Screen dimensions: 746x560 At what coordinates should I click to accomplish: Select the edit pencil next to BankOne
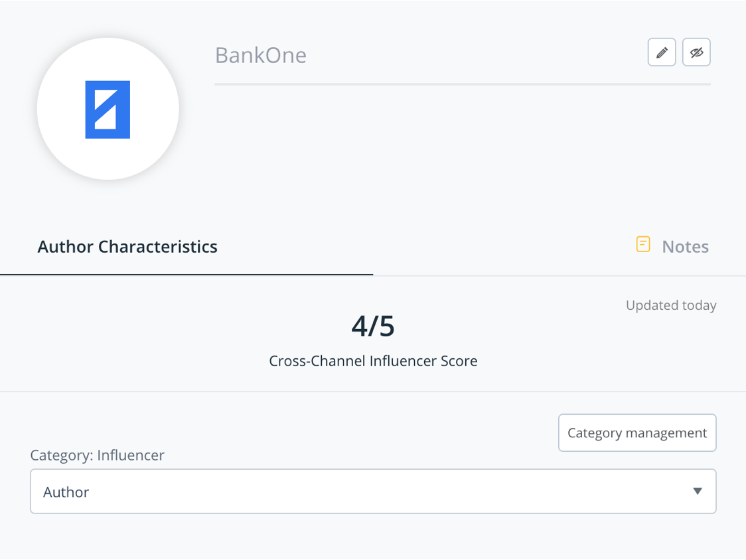coord(661,52)
